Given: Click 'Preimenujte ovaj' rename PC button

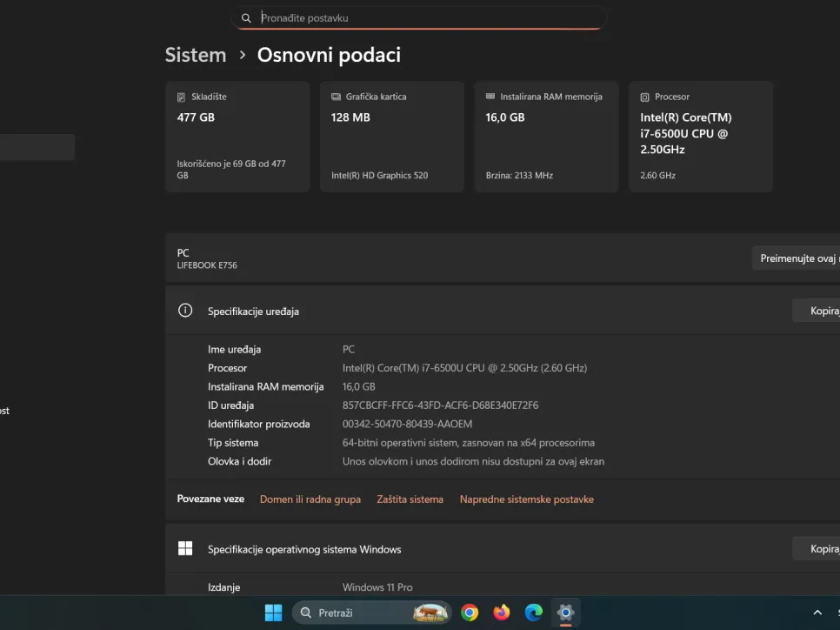Looking at the screenshot, I should pos(796,258).
